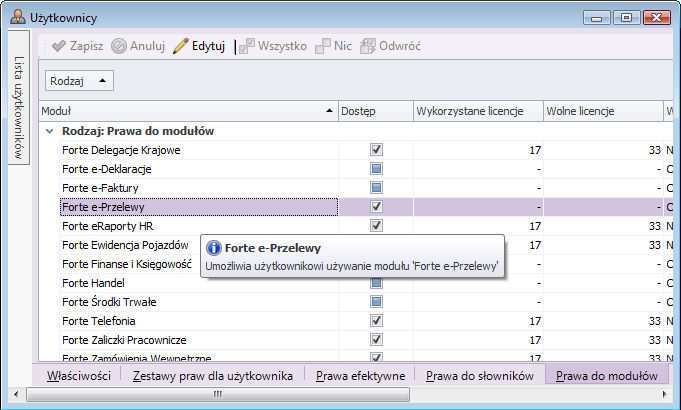Click info icon in Forte e-Przelewy tooltip
This screenshot has height=410, width=681.
click(x=213, y=248)
